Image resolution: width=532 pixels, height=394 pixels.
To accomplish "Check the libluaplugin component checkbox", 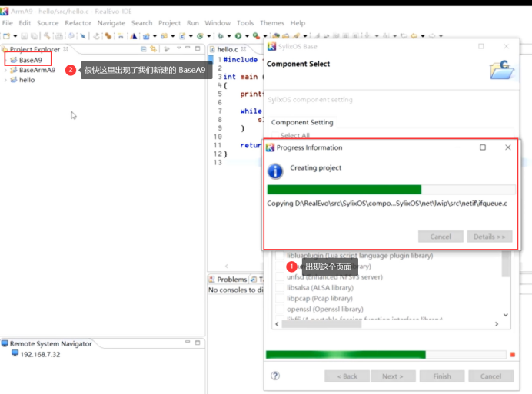I will pyautogui.click(x=280, y=255).
